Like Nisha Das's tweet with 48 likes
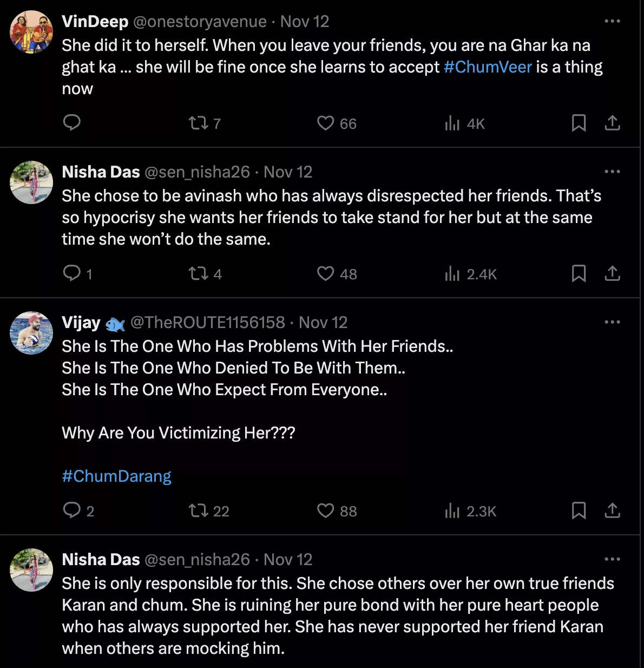This screenshot has width=644, height=668. (325, 274)
